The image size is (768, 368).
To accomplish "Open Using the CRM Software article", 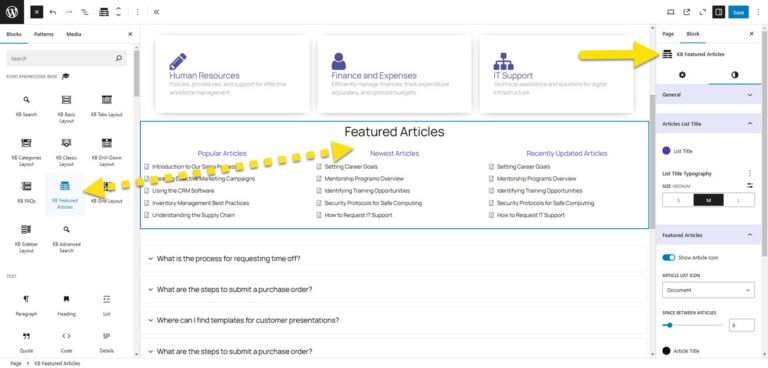I will click(x=183, y=191).
